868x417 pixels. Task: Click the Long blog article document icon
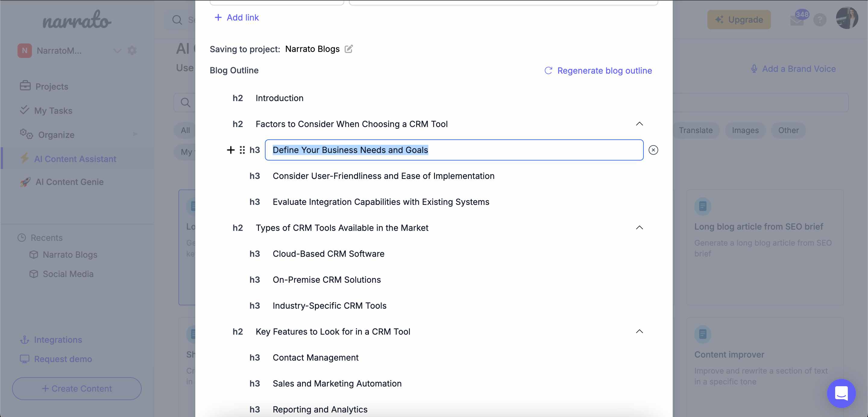(703, 206)
